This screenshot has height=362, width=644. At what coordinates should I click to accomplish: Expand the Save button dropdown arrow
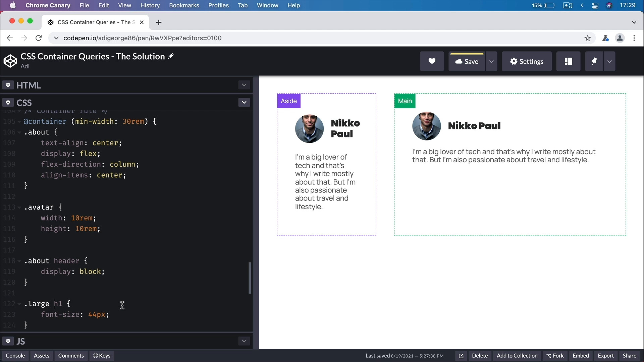(491, 61)
